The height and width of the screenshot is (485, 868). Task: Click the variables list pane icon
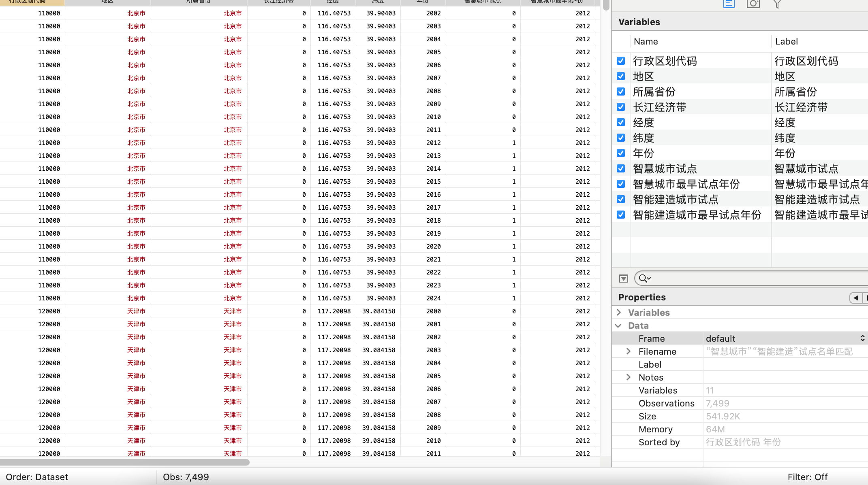point(729,4)
